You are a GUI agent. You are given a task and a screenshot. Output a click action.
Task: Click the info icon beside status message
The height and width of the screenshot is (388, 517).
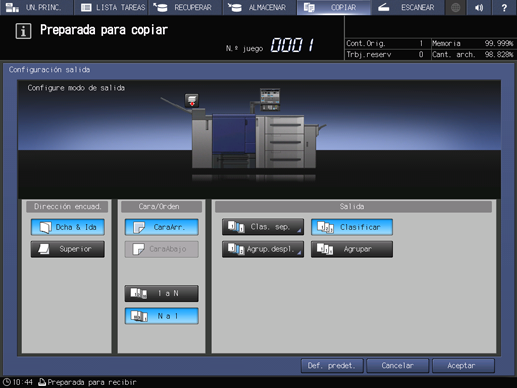(x=23, y=31)
